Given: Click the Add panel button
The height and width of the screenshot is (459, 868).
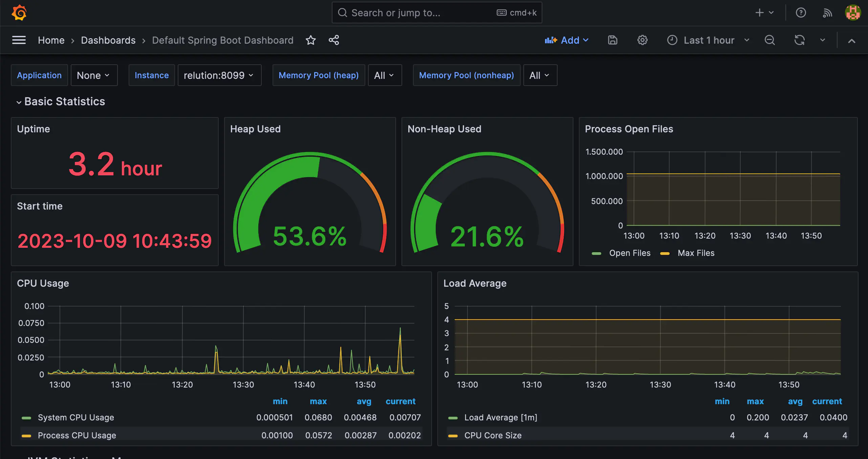Looking at the screenshot, I should click(567, 40).
